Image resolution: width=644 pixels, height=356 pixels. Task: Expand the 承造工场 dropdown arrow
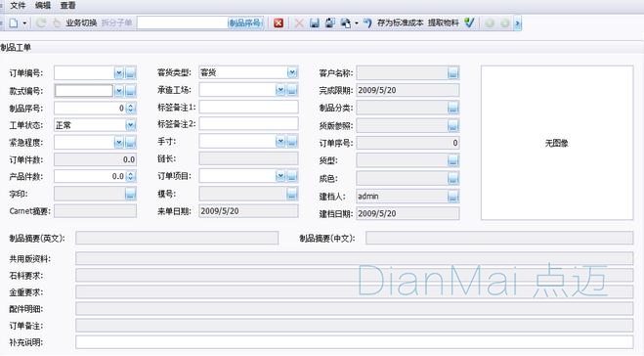[x=280, y=90]
